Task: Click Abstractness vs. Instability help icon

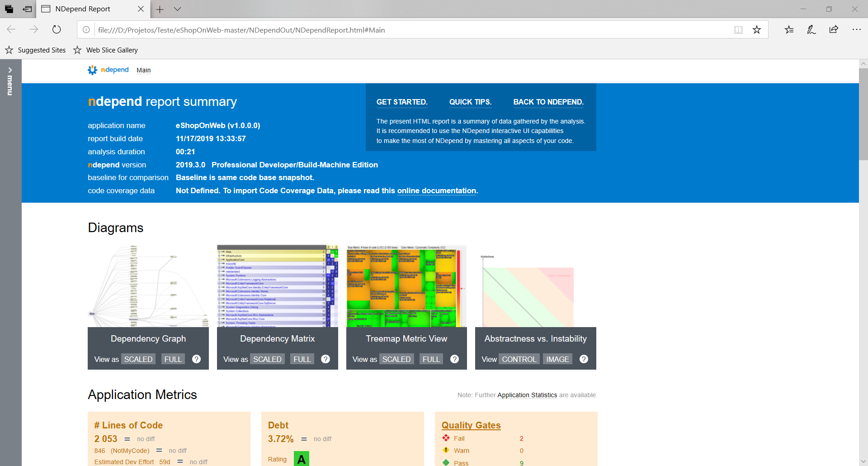Action: (x=584, y=359)
